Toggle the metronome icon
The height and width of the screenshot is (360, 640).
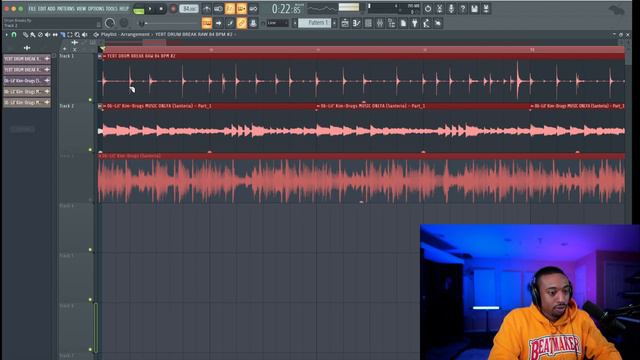[x=207, y=9]
